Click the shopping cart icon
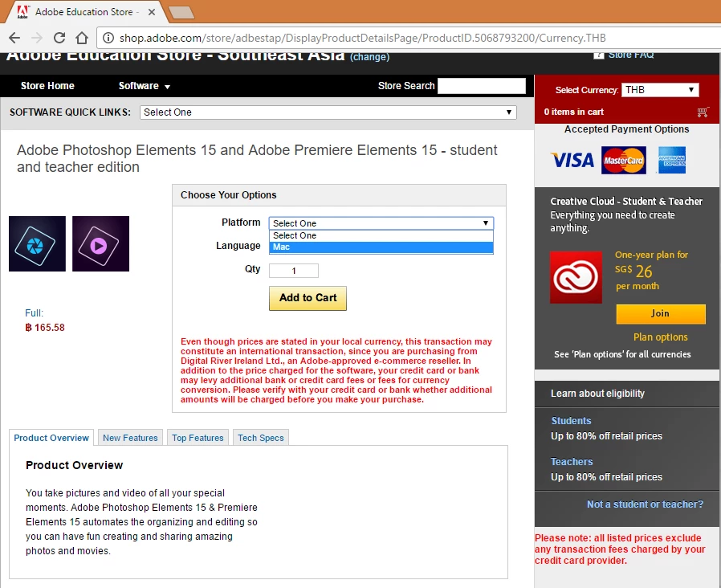721x588 pixels. 703,112
